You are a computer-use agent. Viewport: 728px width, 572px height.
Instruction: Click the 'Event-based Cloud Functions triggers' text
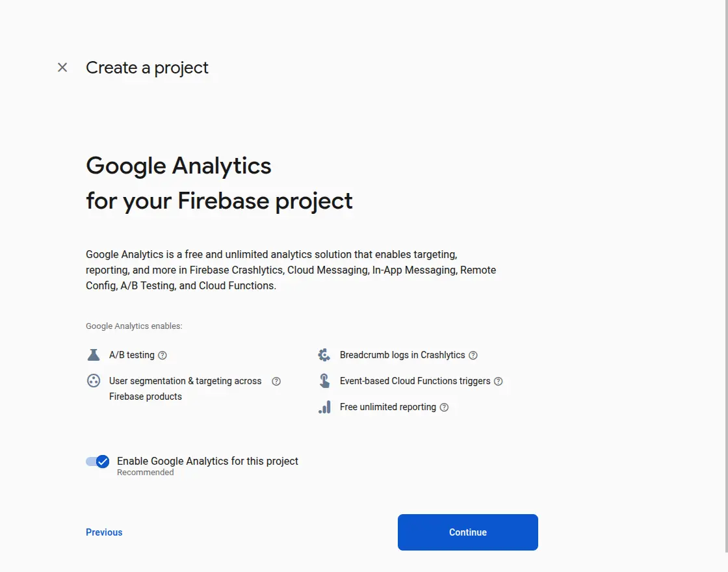(x=415, y=381)
